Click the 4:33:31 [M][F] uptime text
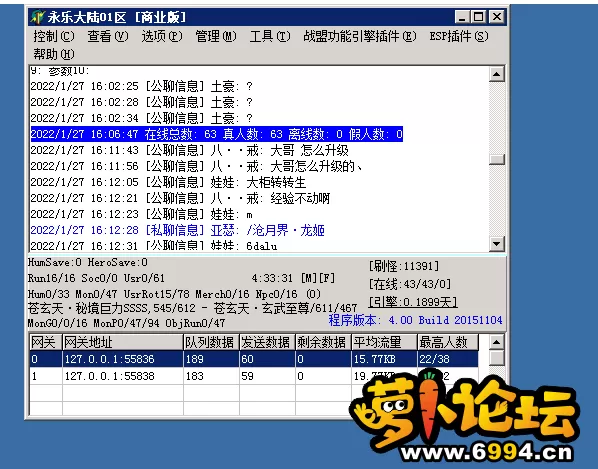Viewport: 598px width, 469px height. [293, 278]
